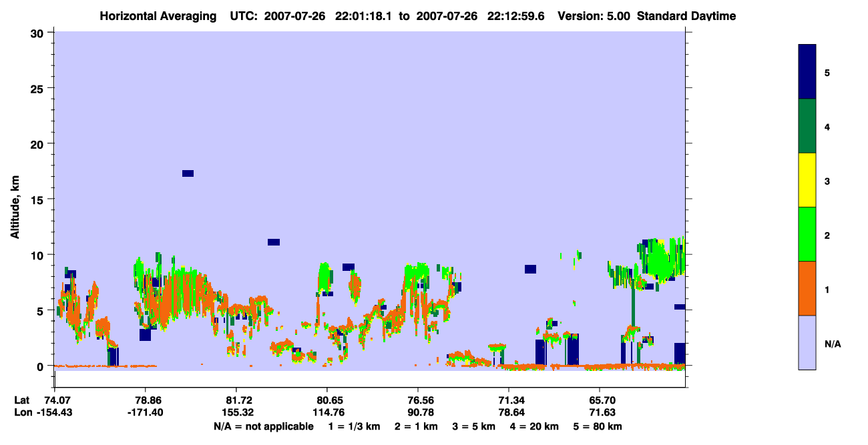This screenshot has height=445, width=868.
Task: Click longitude value 71.63
Action: 599,412
